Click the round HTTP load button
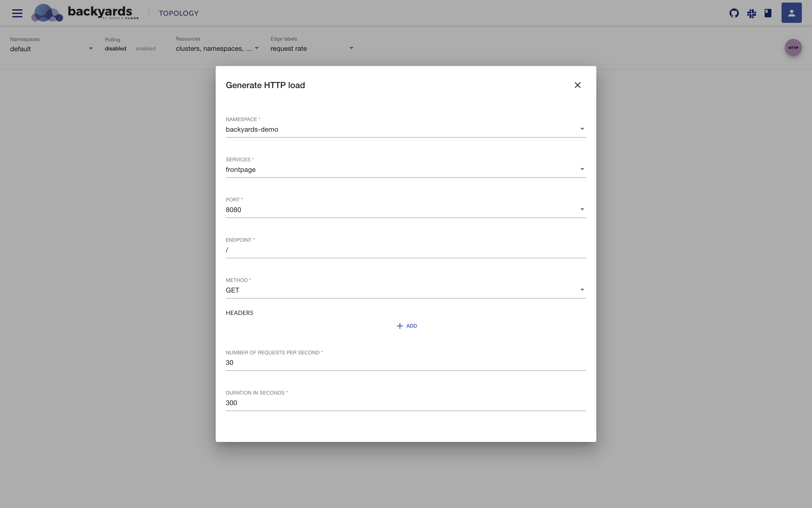Viewport: 812px width, 508px height. [x=793, y=48]
